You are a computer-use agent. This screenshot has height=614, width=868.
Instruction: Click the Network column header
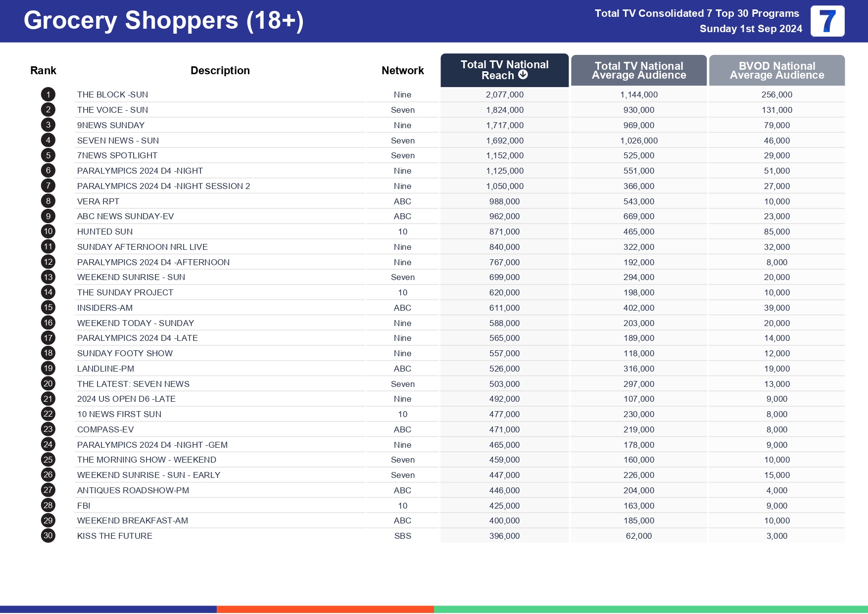(402, 71)
